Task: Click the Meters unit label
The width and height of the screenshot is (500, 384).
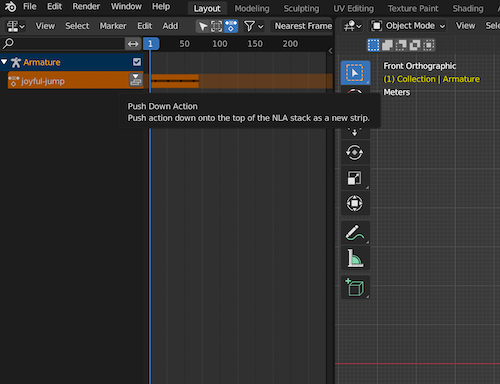Action: tap(397, 92)
